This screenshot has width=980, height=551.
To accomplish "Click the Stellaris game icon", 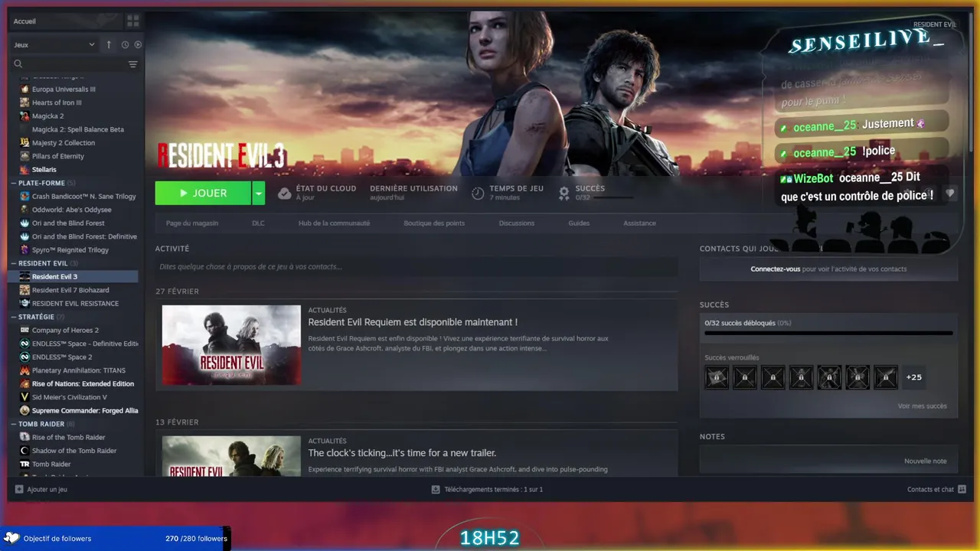I will [x=25, y=169].
